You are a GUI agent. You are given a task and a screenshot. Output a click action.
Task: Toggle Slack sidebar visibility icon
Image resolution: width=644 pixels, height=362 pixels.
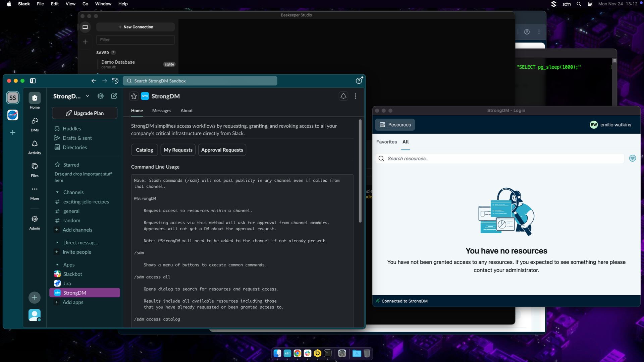[x=33, y=81]
